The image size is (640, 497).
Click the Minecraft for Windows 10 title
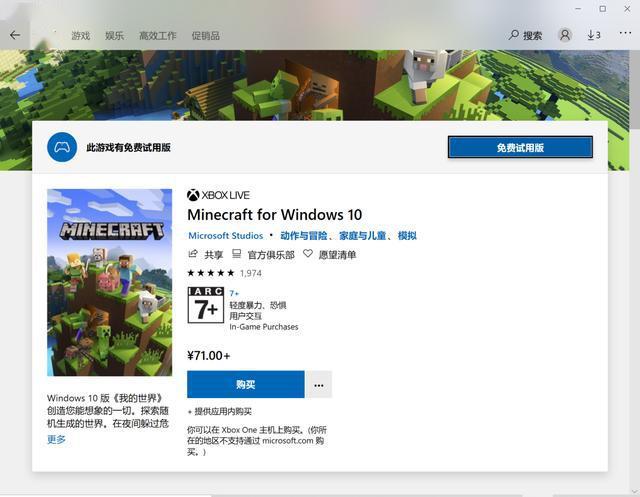275,215
